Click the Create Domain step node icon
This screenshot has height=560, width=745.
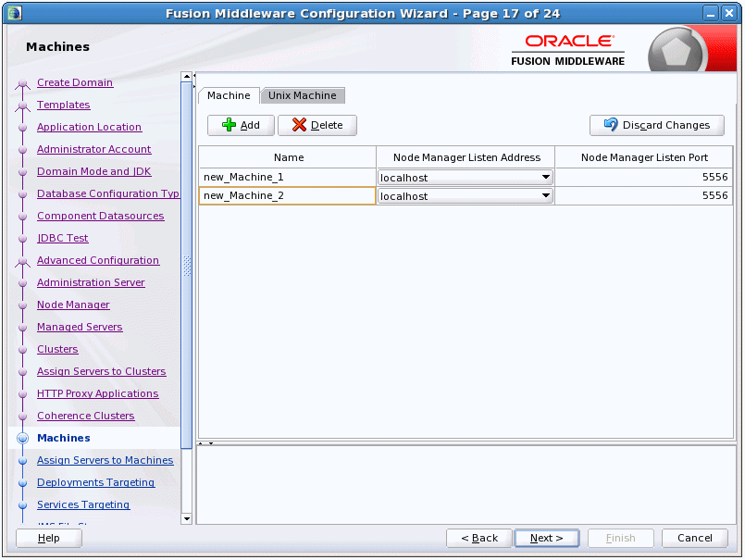[x=22, y=84]
